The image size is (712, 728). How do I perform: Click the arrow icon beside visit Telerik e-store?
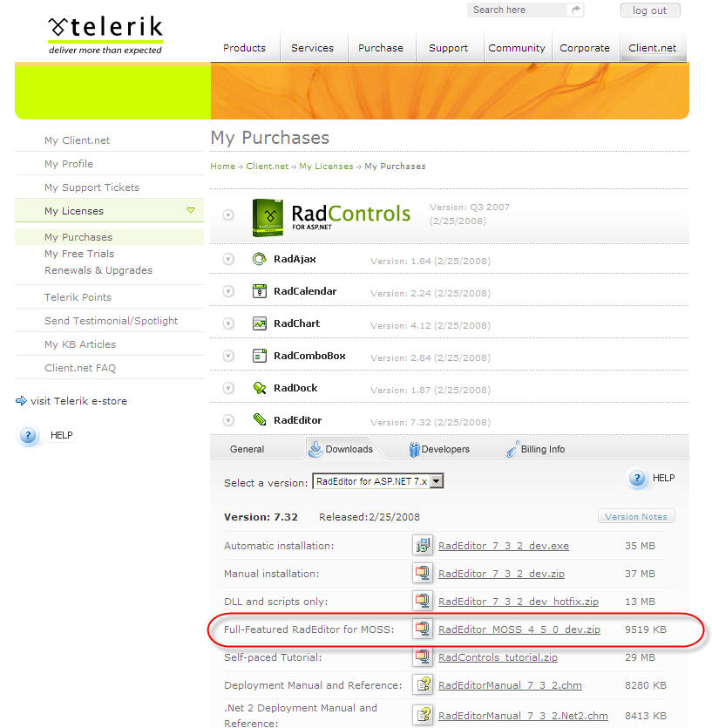(x=21, y=401)
